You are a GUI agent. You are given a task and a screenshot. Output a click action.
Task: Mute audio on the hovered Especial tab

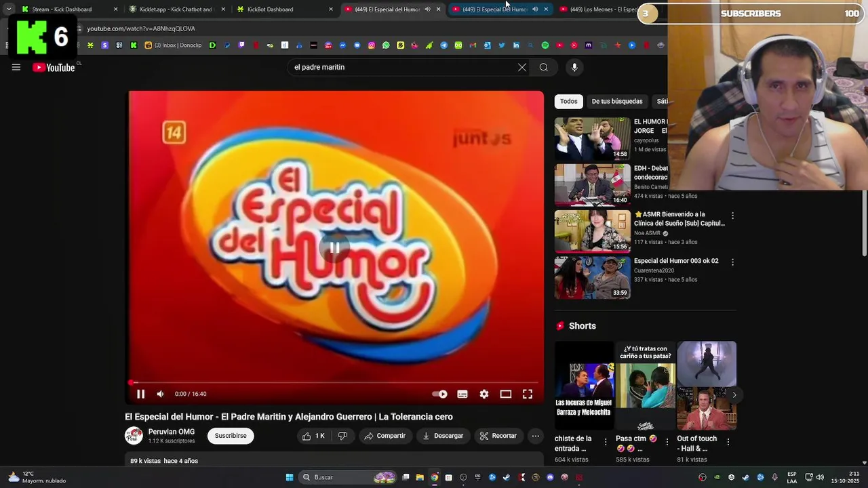coord(535,9)
